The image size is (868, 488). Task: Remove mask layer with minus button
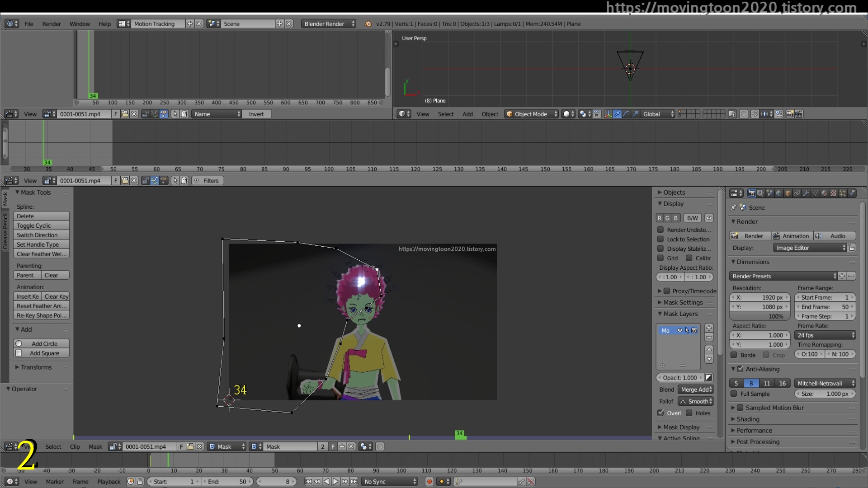click(x=709, y=338)
